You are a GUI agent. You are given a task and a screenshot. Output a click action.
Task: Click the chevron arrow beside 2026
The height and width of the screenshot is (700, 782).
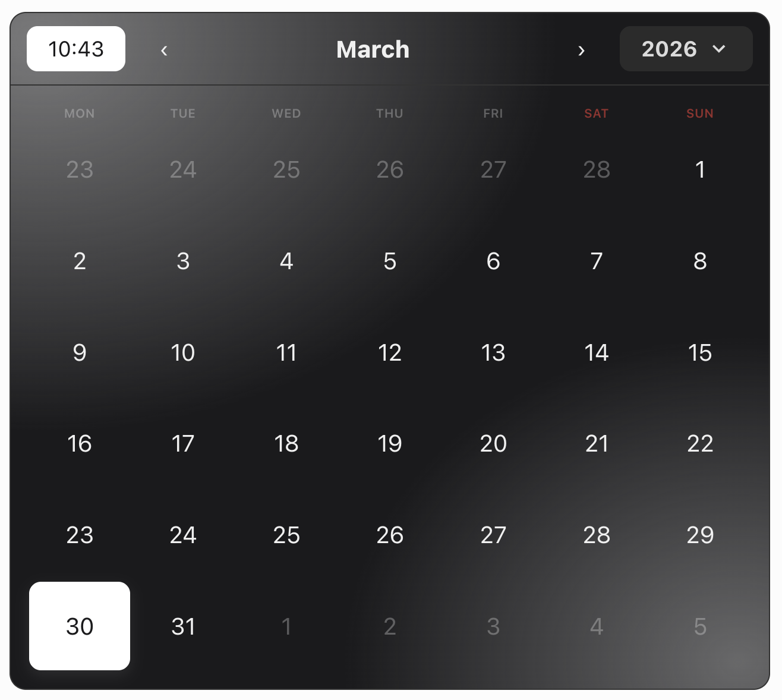(719, 49)
